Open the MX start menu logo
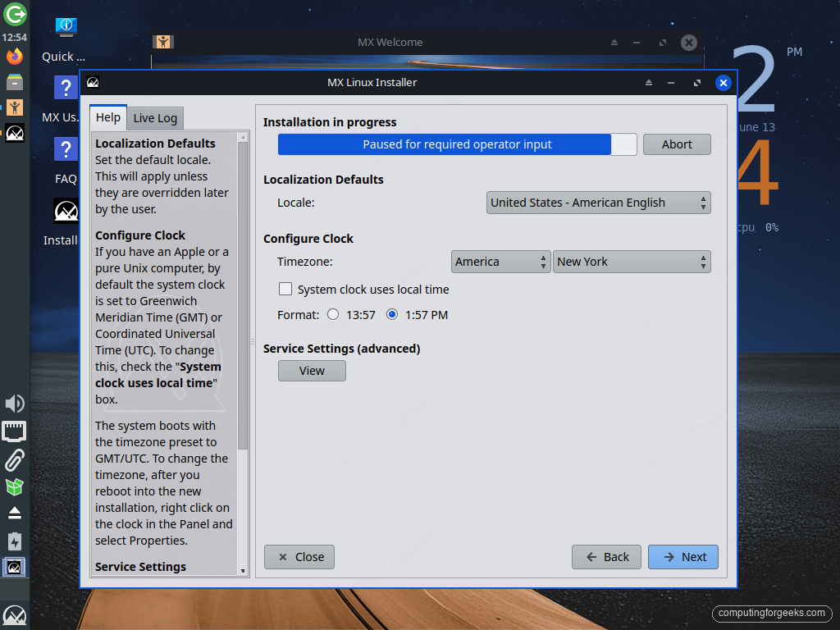Image resolution: width=840 pixels, height=630 pixels. (15, 615)
